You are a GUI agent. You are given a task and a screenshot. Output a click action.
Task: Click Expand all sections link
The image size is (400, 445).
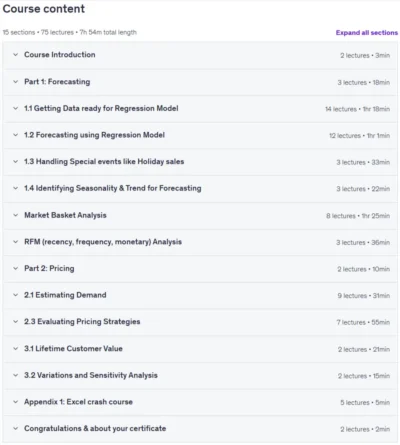coord(367,33)
